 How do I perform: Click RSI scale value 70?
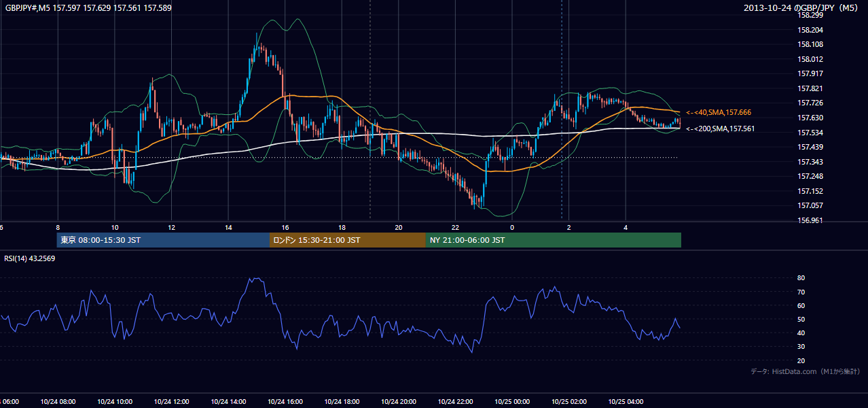point(801,292)
